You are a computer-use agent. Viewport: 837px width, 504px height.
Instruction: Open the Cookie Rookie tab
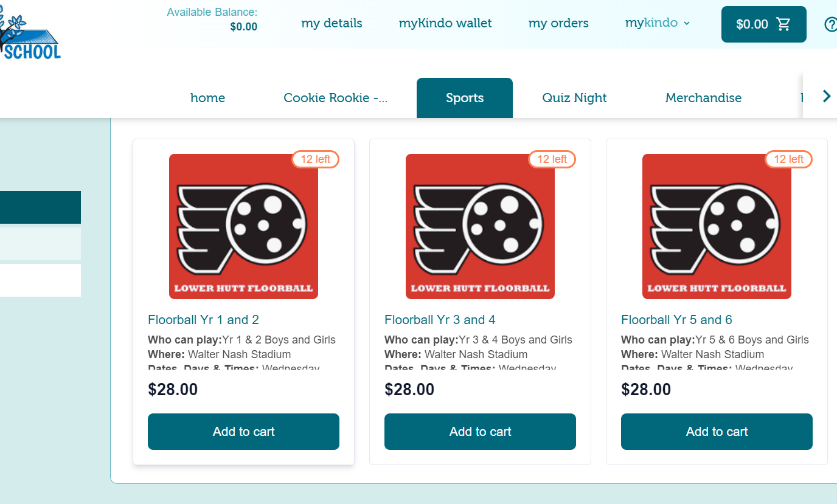[x=335, y=98]
